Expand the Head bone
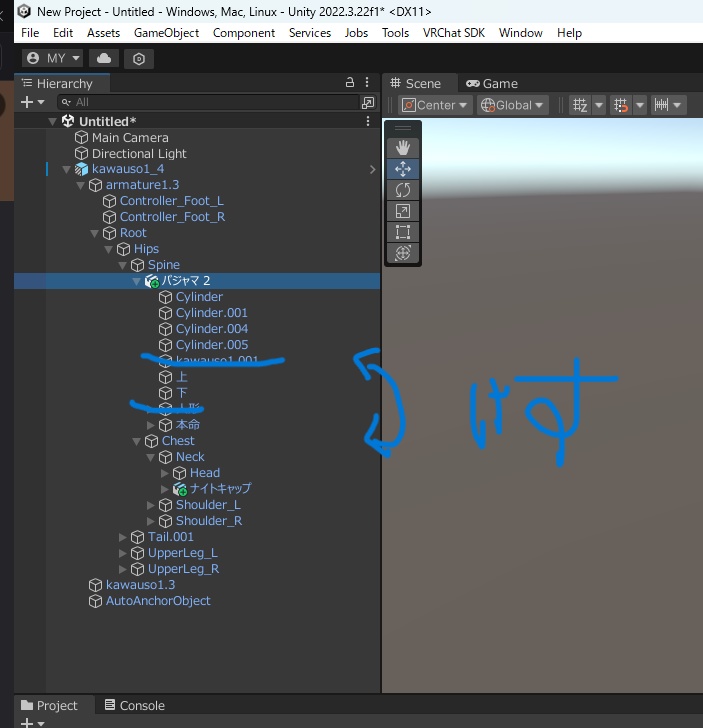Image resolution: width=703 pixels, height=728 pixels. tap(164, 473)
